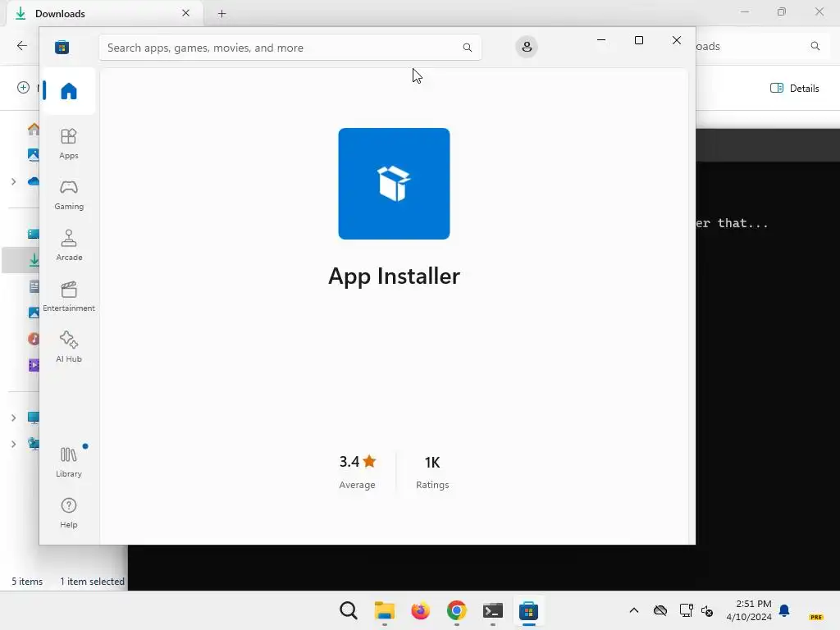Open the AI Hub section

(x=69, y=347)
